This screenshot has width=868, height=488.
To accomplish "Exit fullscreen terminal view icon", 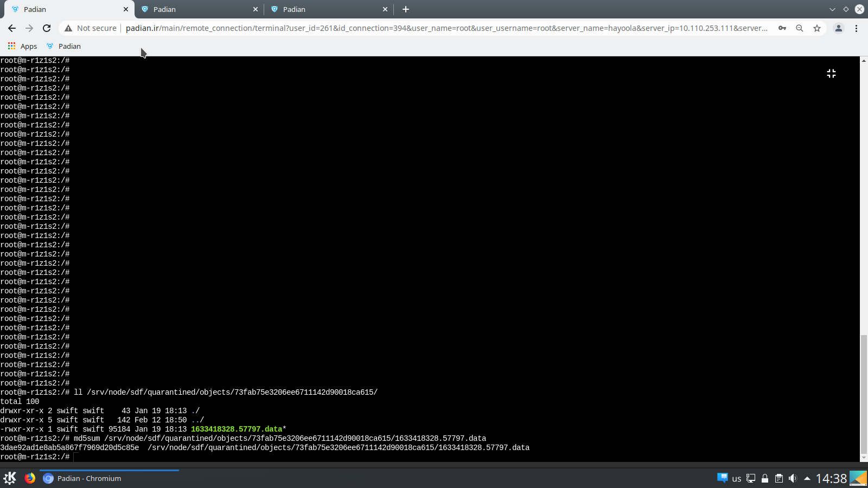I will [x=831, y=73].
